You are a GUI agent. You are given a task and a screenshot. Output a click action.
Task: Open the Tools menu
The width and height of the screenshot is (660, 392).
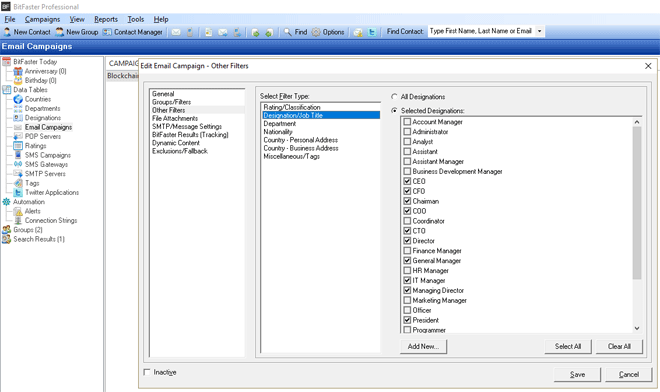136,19
